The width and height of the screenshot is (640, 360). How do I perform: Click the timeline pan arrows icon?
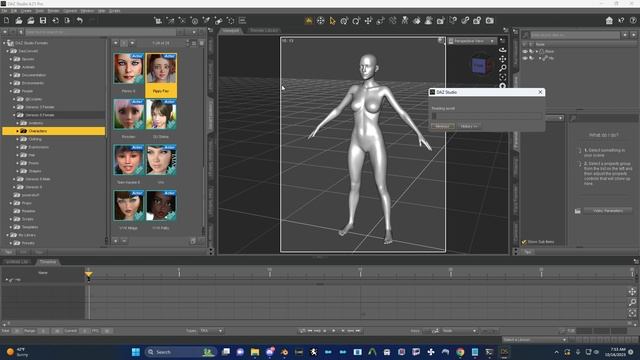pos(632,291)
